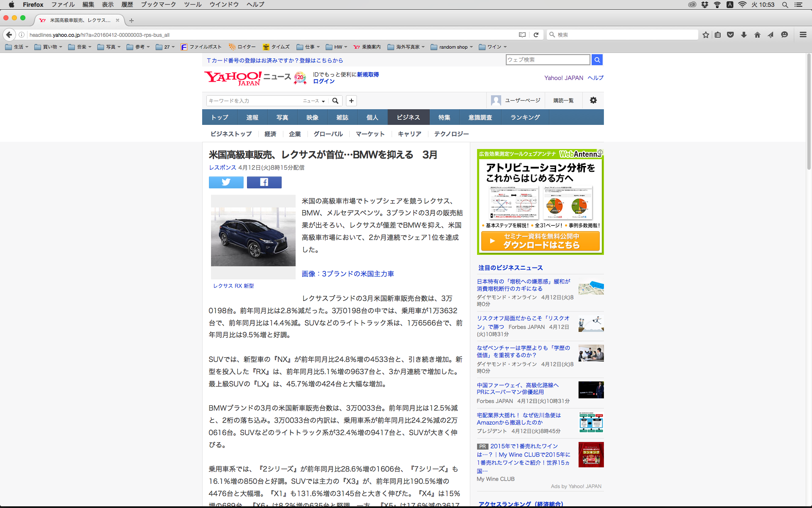Expand the ニュース search category dropdown

click(x=314, y=101)
